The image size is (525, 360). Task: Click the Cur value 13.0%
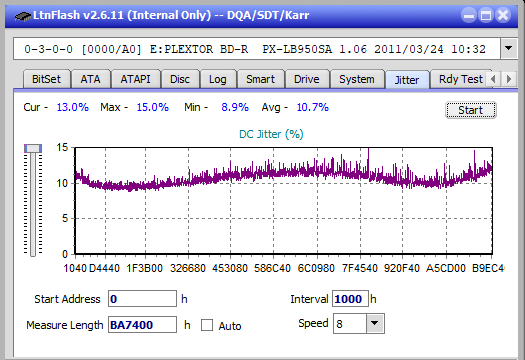pyautogui.click(x=72, y=107)
